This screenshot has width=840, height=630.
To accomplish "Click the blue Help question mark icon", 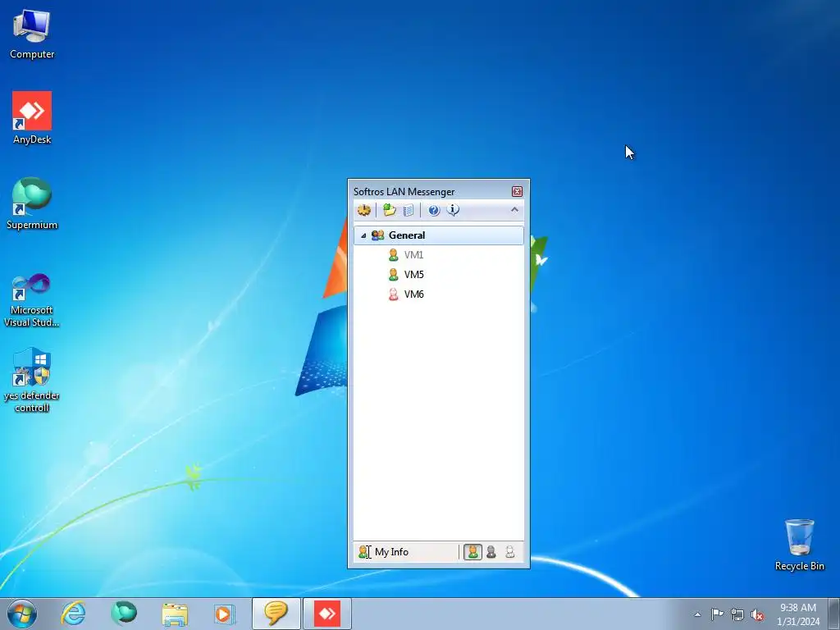I will coord(434,210).
